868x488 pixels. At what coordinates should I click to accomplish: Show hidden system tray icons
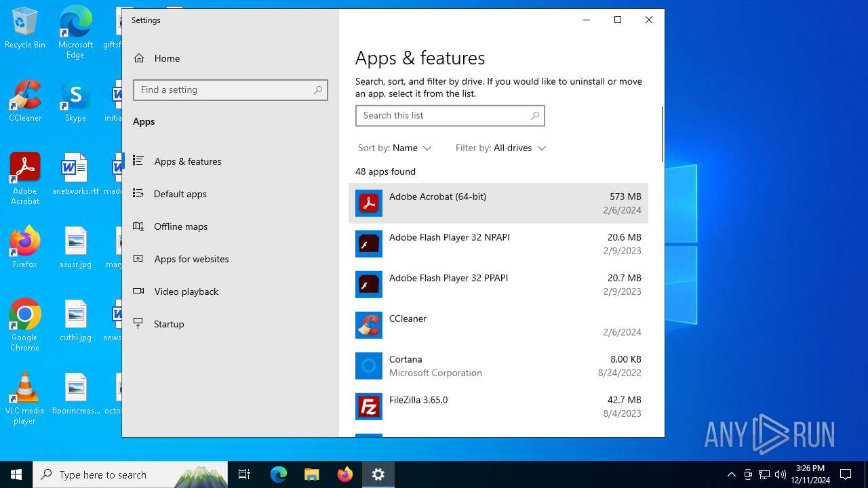731,474
